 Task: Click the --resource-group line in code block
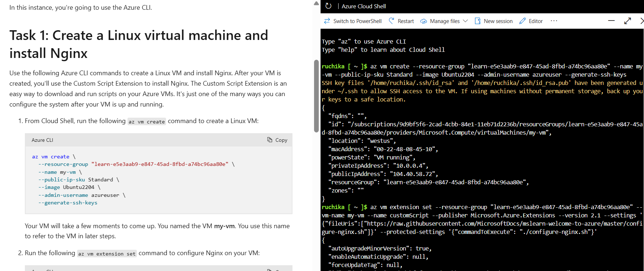point(137,164)
